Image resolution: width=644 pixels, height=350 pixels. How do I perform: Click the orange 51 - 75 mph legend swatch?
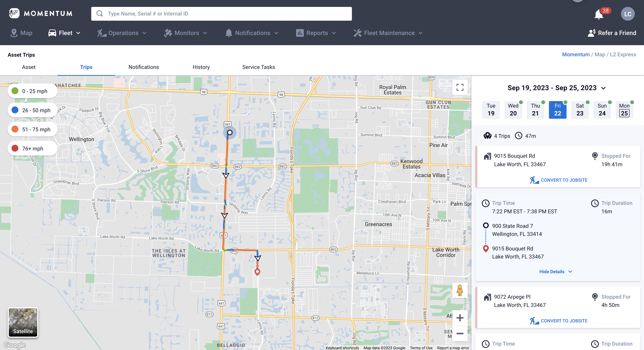(x=15, y=129)
